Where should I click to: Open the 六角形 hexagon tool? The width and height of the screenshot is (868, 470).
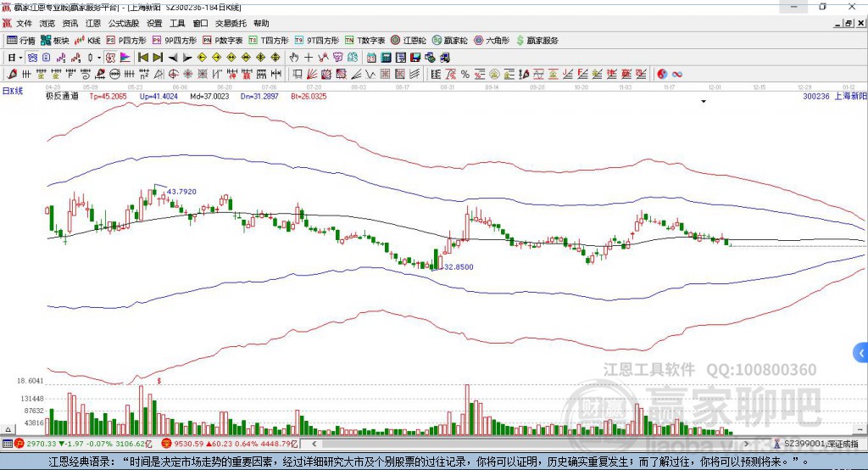point(492,41)
